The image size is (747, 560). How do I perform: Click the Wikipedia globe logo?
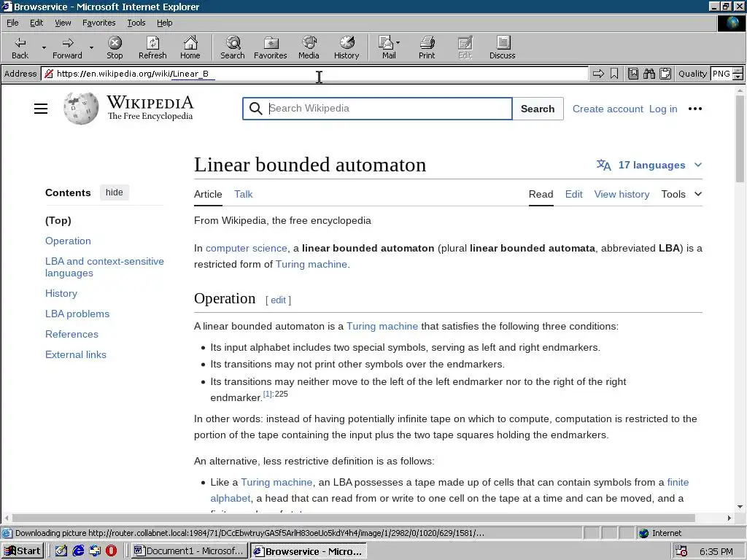point(81,108)
